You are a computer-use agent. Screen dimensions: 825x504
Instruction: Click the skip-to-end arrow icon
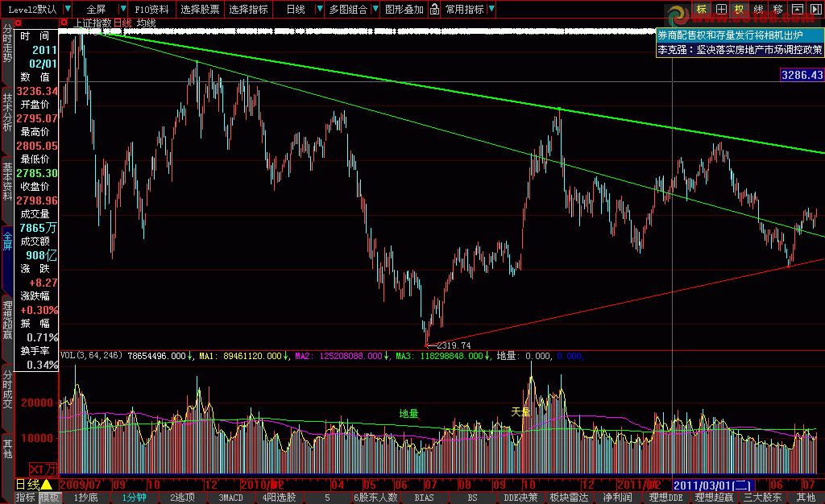click(x=815, y=10)
